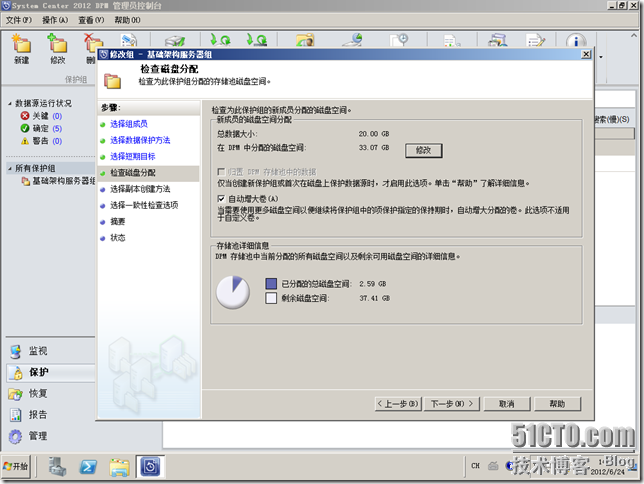The width and height of the screenshot is (644, 484).
Task: Open the 查看 menu
Action: (91, 20)
